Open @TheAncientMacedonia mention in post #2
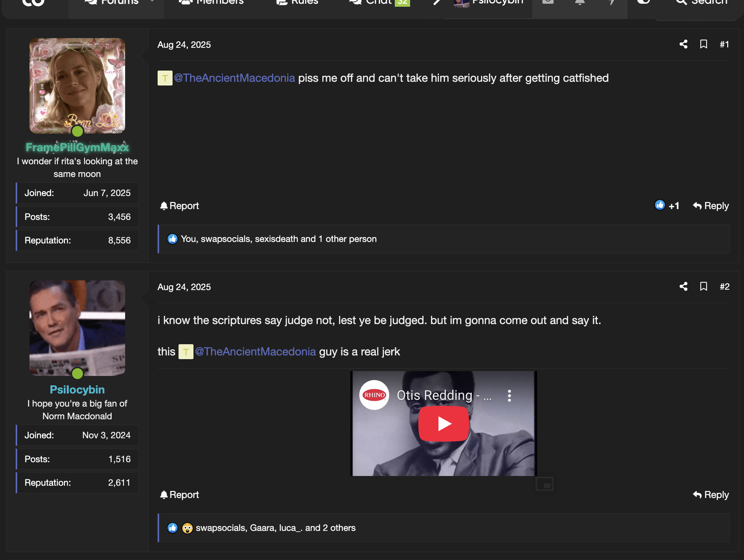 pyautogui.click(x=255, y=352)
